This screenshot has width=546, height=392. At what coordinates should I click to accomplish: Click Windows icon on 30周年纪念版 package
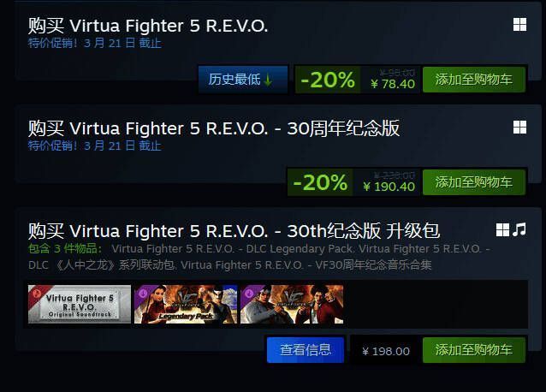(x=519, y=128)
